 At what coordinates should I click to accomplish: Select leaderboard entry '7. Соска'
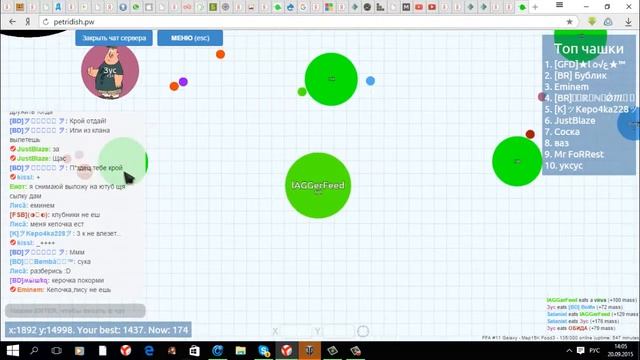click(562, 132)
